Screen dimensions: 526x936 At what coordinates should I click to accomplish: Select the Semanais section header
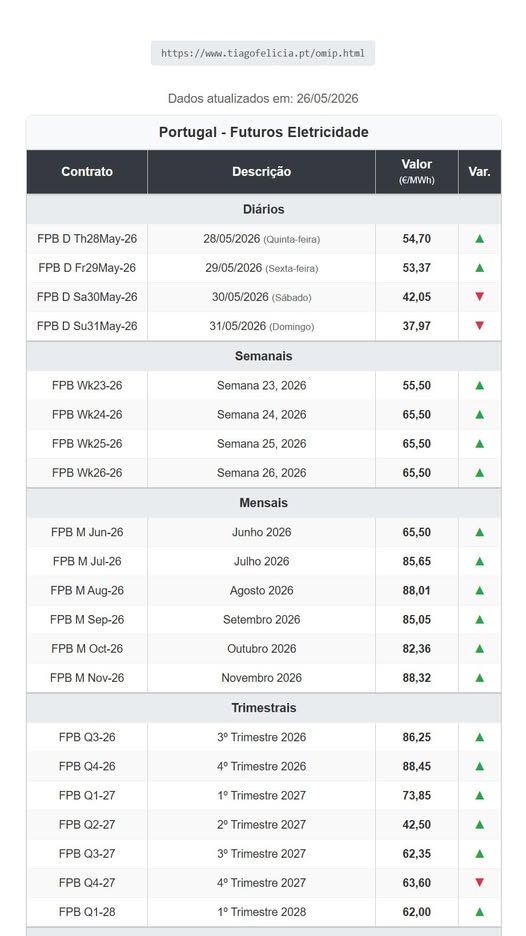[264, 356]
